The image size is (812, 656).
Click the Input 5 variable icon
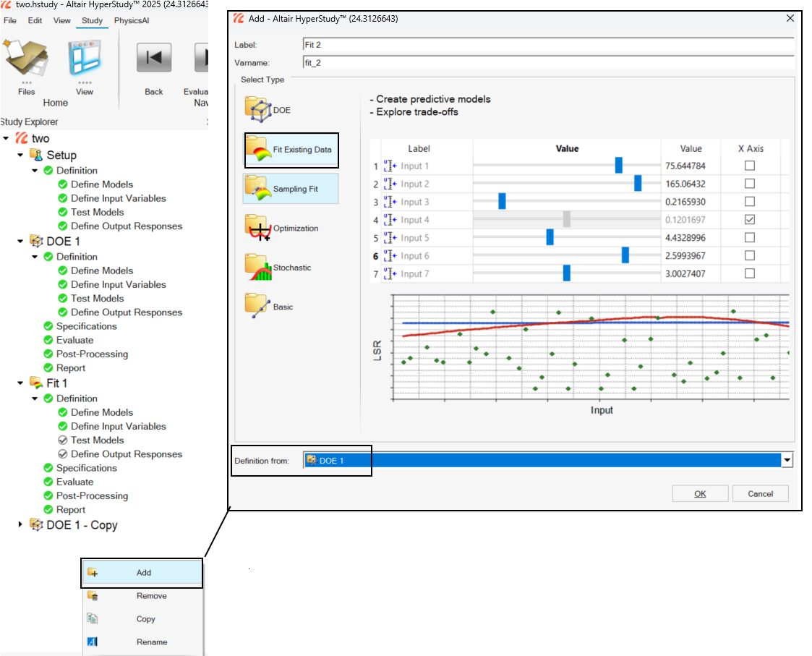click(390, 238)
